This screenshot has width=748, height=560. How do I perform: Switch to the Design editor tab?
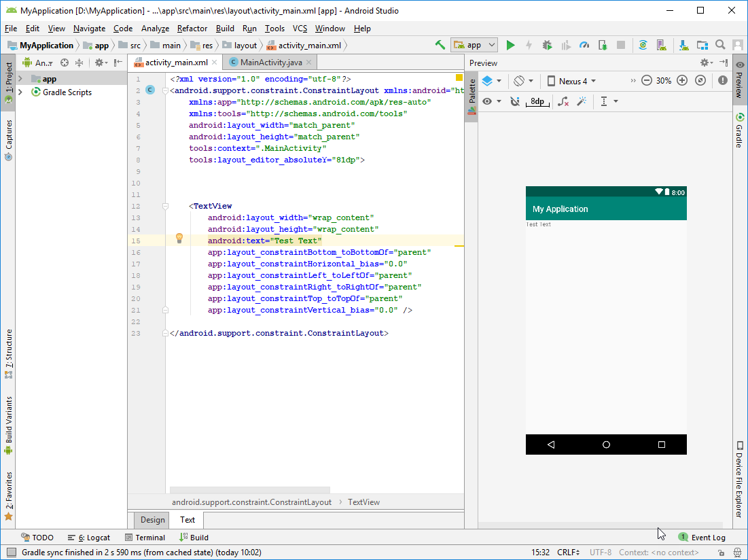tap(153, 519)
